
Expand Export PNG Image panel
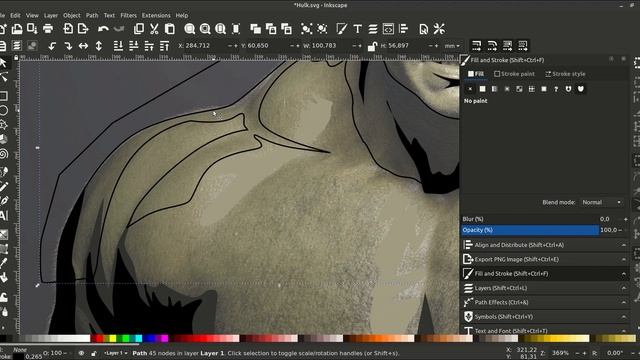[544, 259]
